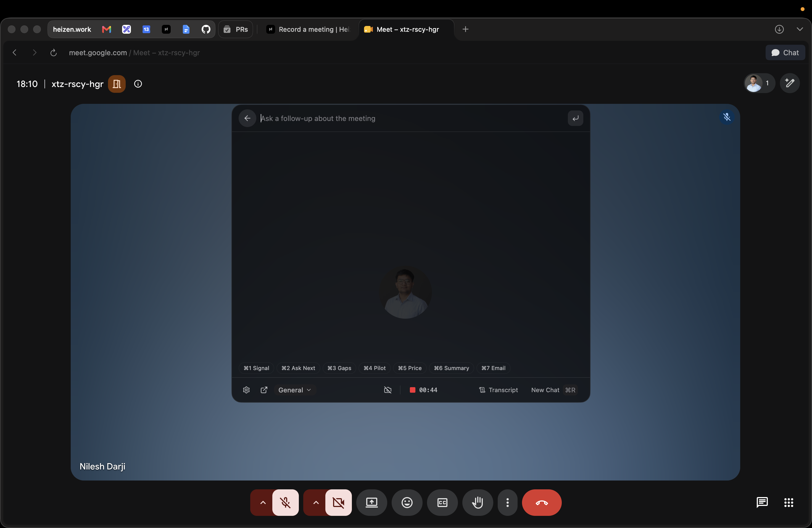
Task: Run the ⌘7 Email shortcut
Action: coord(493,368)
